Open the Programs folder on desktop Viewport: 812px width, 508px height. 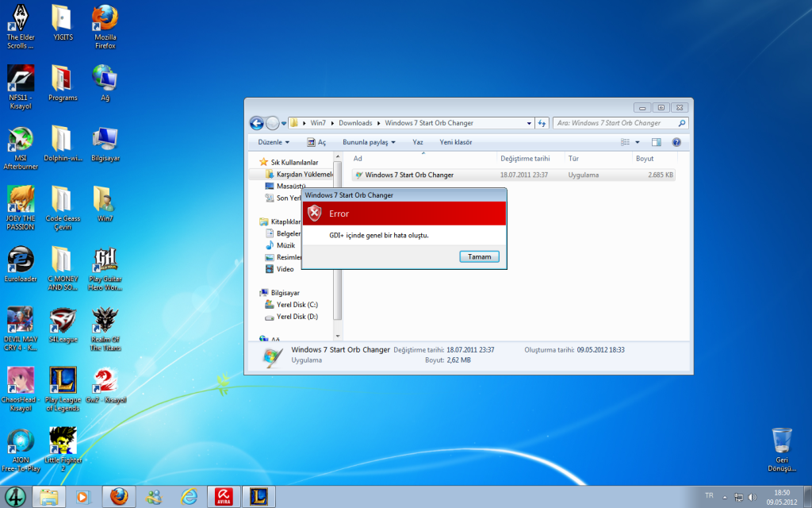[63, 83]
